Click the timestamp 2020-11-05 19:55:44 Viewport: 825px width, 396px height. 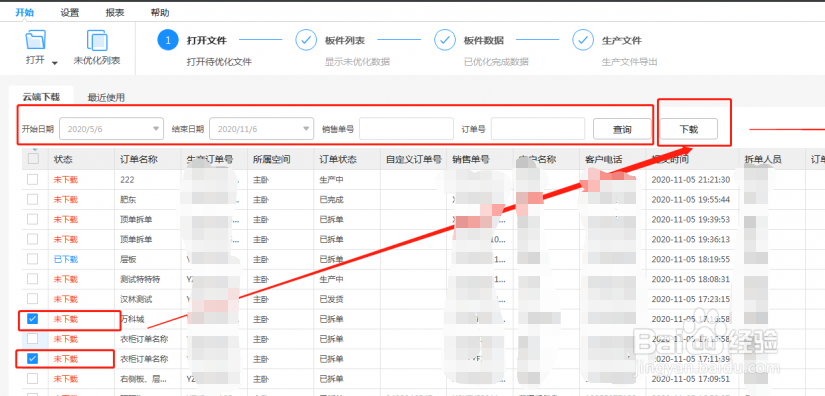coord(690,199)
